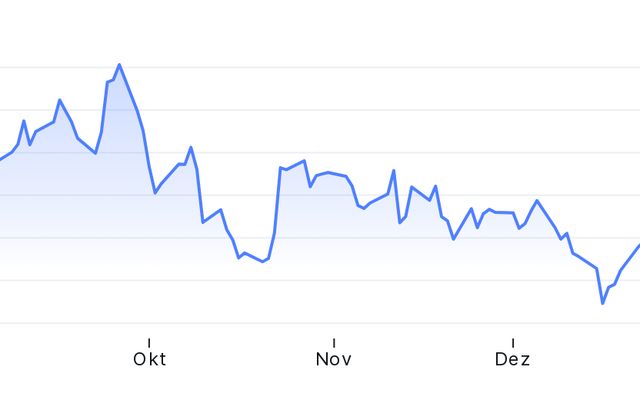Click the bottom axis line between Nov and Dez
This screenshot has height=400, width=640.
[423, 323]
